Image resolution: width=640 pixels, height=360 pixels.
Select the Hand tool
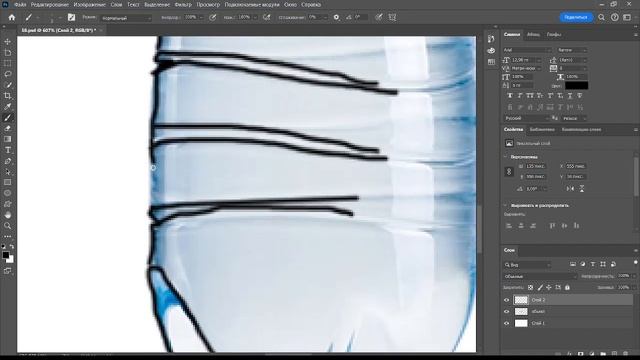click(x=7, y=215)
